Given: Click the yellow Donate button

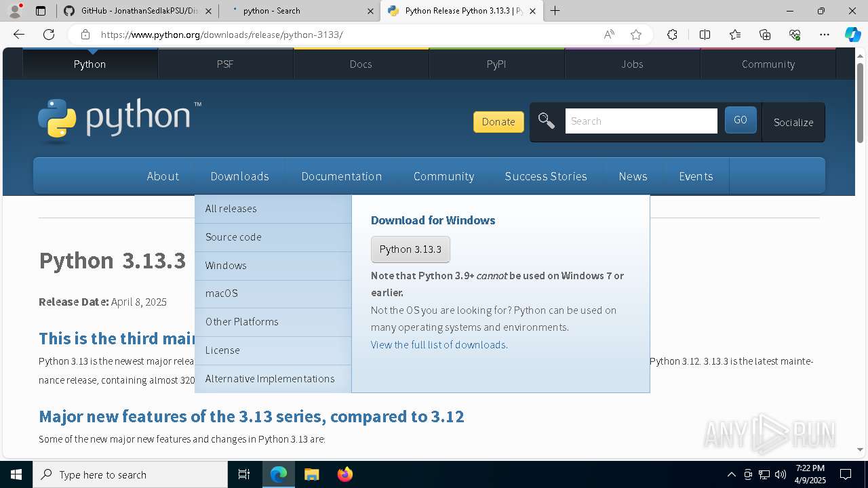Looking at the screenshot, I should 498,122.
